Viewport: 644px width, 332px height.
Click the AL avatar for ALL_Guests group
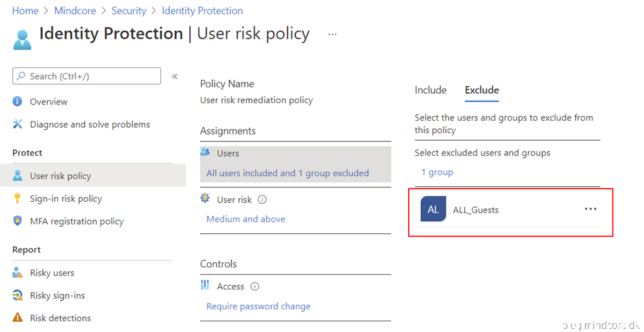coord(433,209)
